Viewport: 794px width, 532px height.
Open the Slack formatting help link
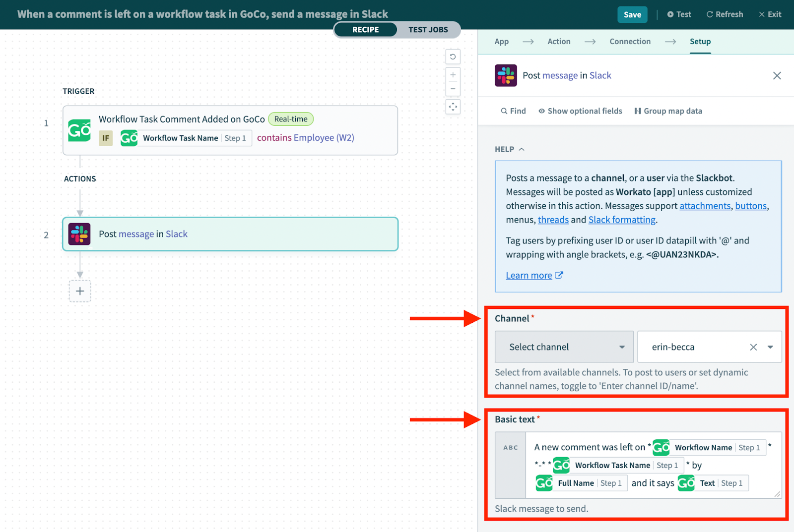(622, 220)
